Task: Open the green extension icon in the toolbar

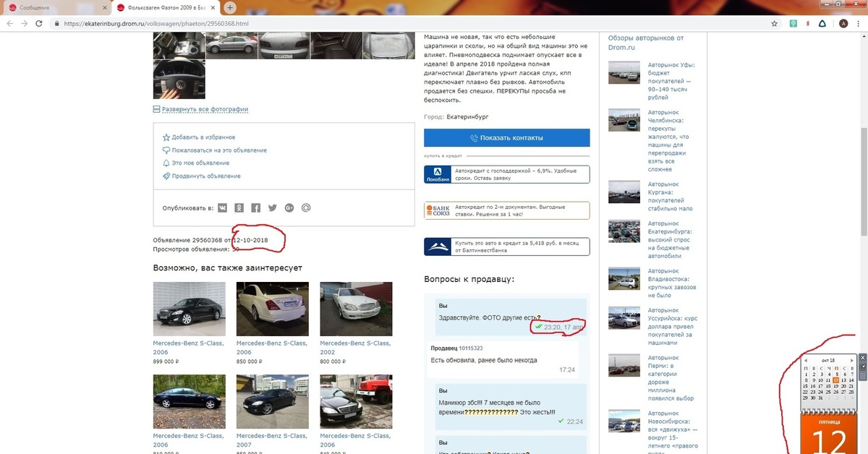Action: (793, 23)
